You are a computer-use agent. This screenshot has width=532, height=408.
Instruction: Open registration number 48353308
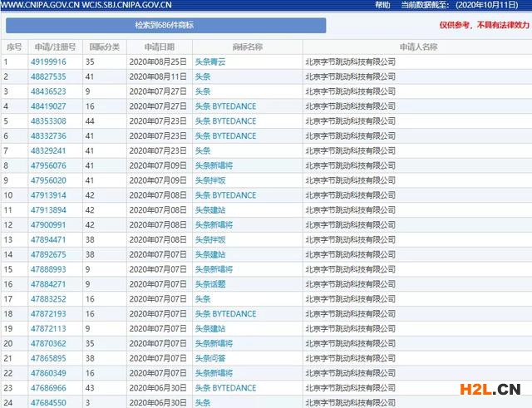pos(48,121)
